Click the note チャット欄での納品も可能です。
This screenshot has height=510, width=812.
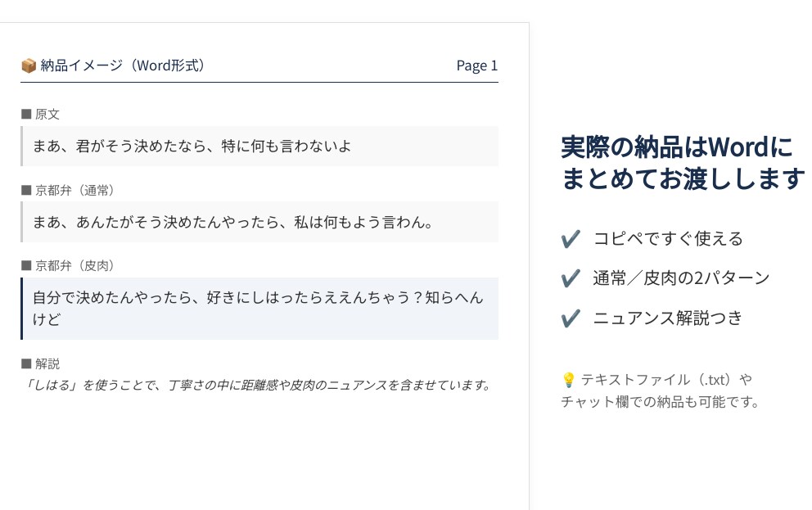(661, 402)
